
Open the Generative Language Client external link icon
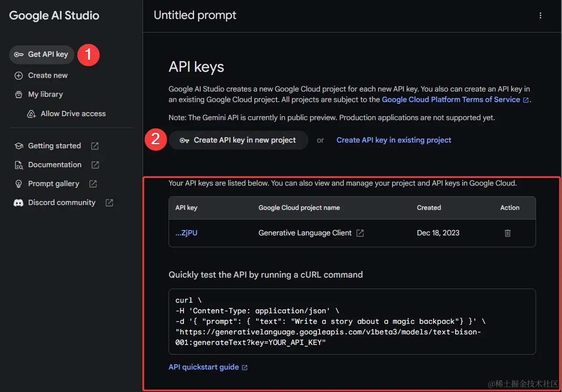coord(360,233)
